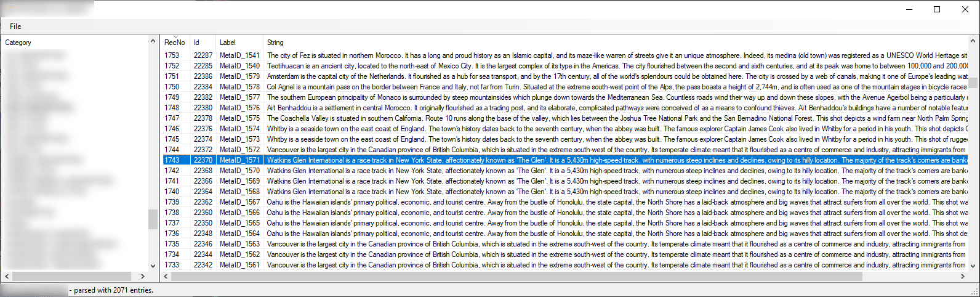Open the File menu
The height and width of the screenshot is (297, 980).
pos(15,26)
